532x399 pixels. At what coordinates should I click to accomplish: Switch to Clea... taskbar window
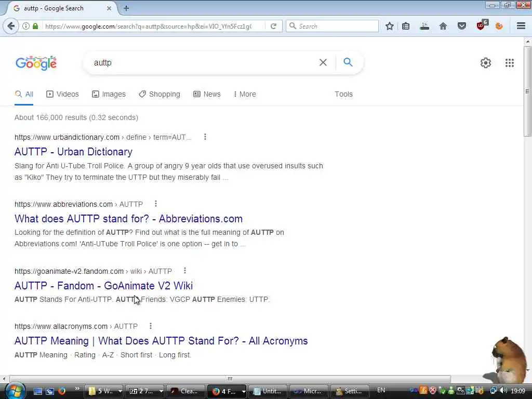(185, 391)
